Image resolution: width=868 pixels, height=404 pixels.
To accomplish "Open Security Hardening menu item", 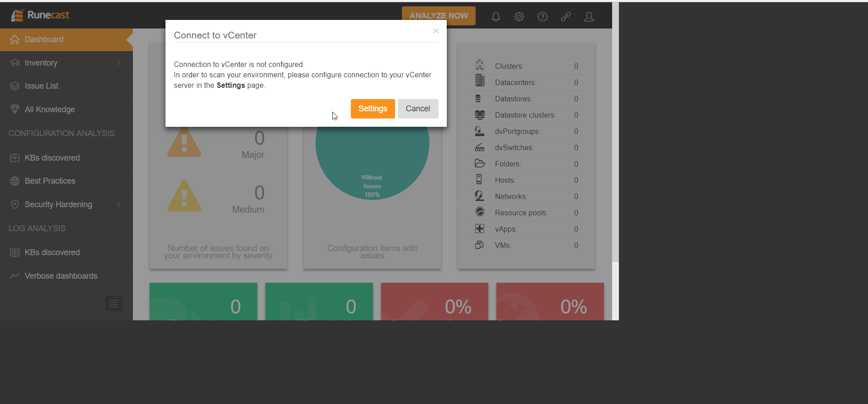I will [x=66, y=204].
